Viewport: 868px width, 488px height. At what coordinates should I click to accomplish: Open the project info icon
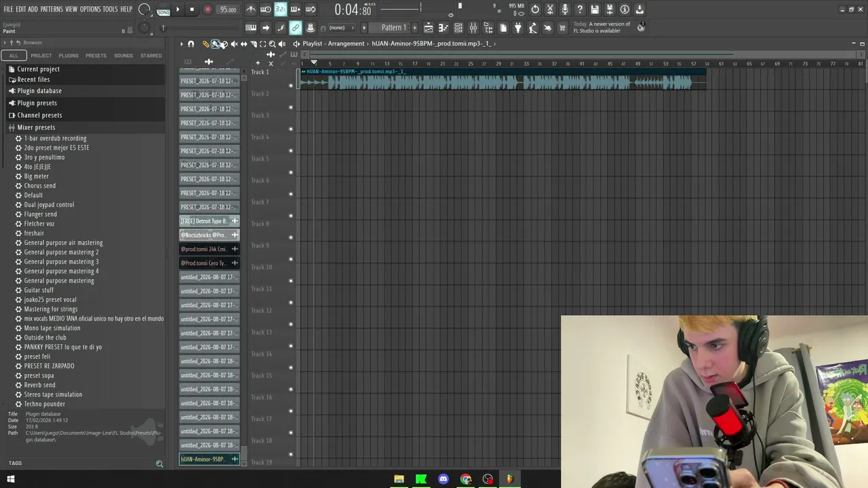(625, 9)
